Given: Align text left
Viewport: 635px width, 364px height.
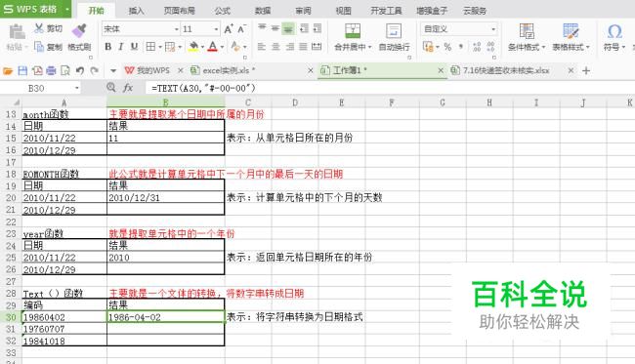Looking at the screenshot, I should point(262,47).
